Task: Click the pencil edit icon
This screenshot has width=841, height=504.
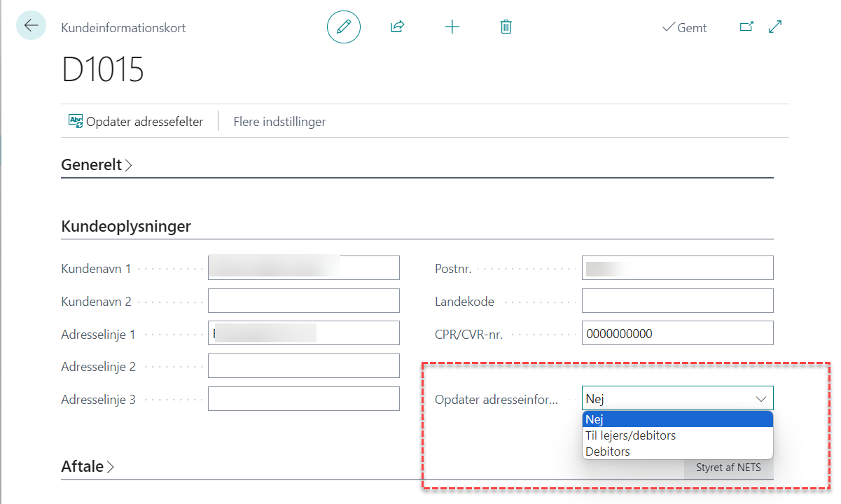Action: [x=343, y=27]
